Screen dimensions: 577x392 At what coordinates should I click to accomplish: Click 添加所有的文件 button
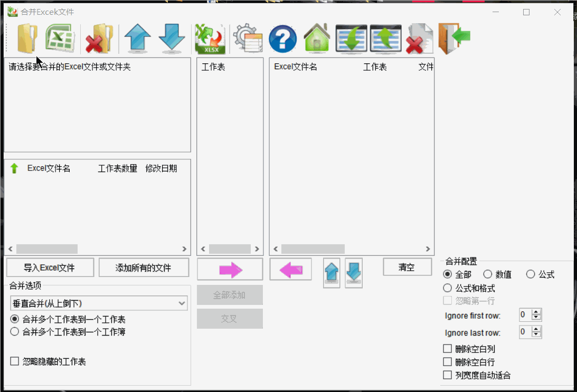[x=144, y=267]
